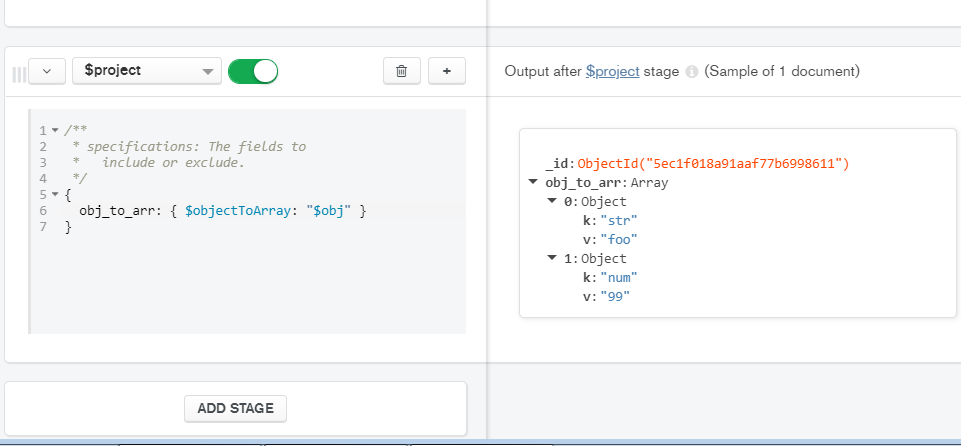
Task: Fold the code block starting at line 5
Action: coord(54,195)
